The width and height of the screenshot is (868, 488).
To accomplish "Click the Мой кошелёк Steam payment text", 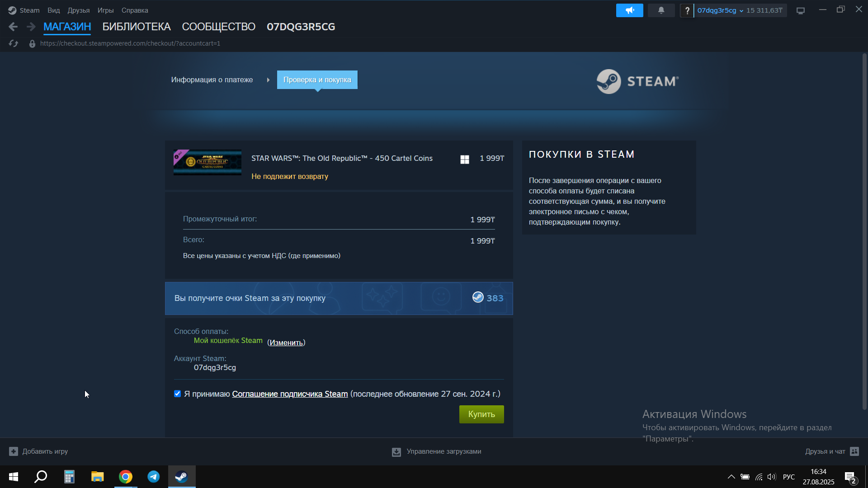I will [x=228, y=340].
